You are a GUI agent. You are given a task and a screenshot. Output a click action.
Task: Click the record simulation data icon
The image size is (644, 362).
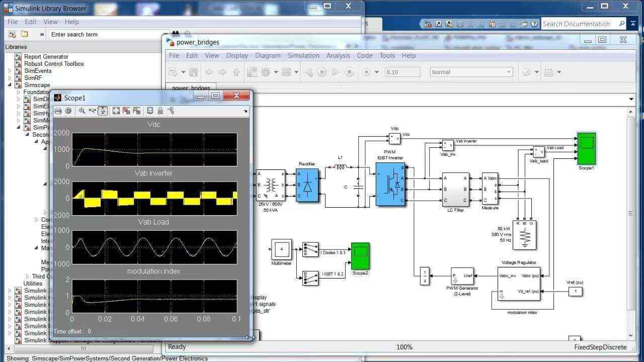click(366, 72)
